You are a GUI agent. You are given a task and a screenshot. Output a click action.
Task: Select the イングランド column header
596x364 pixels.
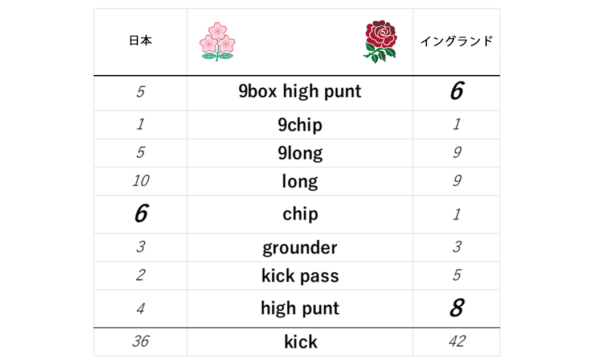coord(456,42)
